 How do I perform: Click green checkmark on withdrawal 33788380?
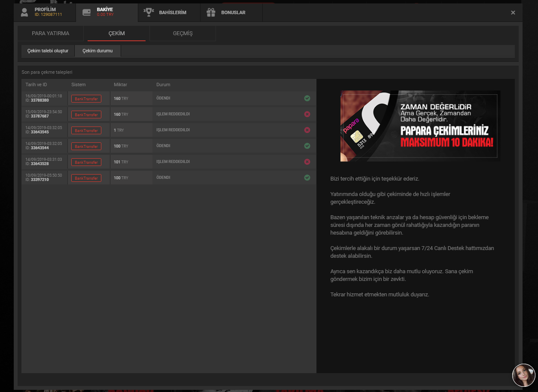pyautogui.click(x=307, y=98)
